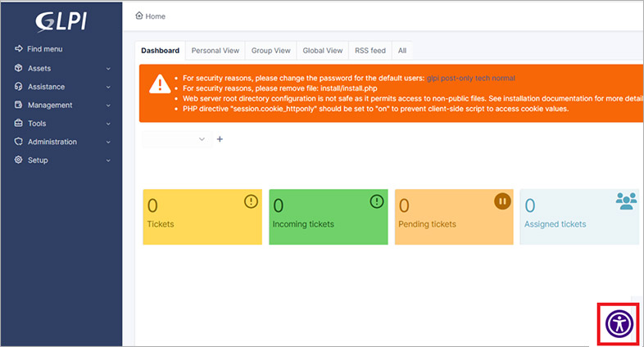Add a new dashboard with plus icon

[x=220, y=139]
